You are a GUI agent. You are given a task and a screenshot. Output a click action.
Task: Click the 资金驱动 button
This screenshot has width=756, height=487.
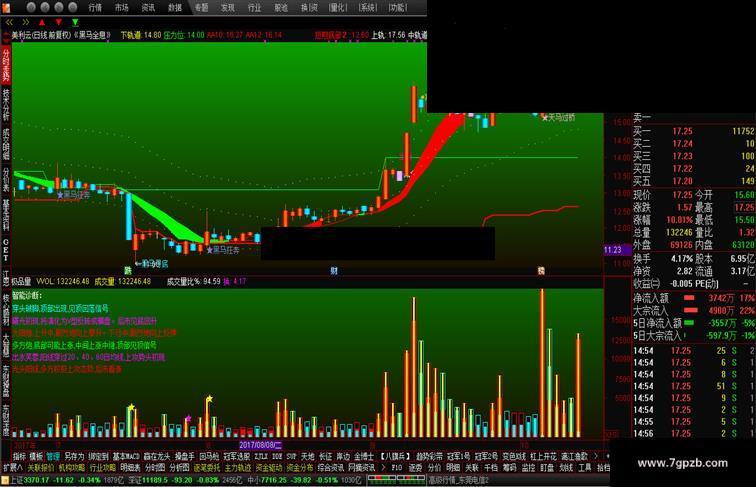[269, 468]
